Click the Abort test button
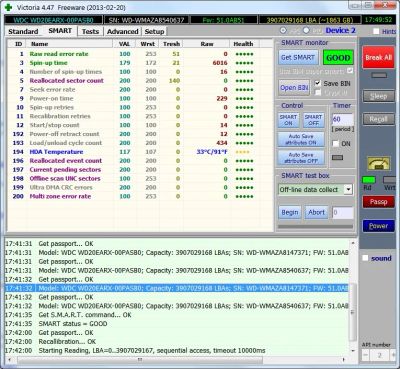Viewport: 400px width, 369px height. 316,212
